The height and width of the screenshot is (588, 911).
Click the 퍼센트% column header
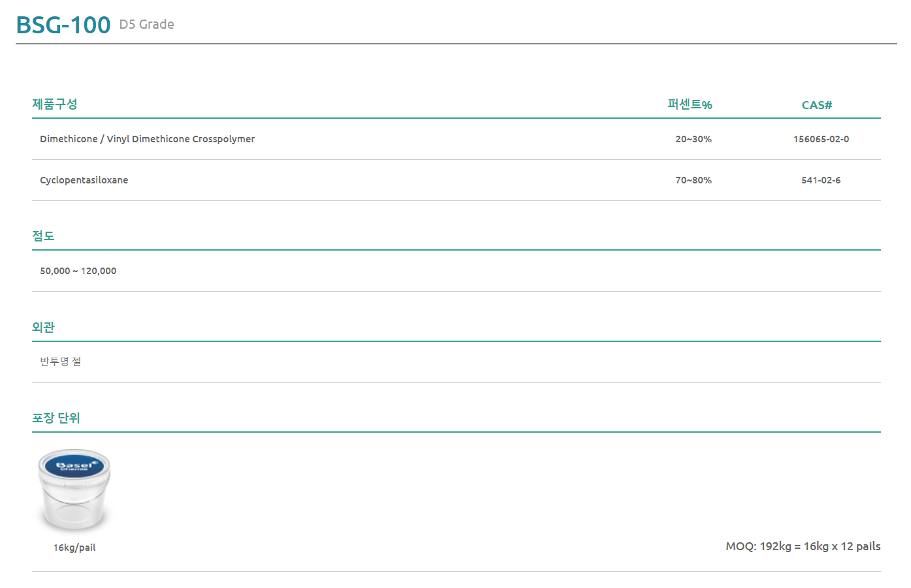690,104
